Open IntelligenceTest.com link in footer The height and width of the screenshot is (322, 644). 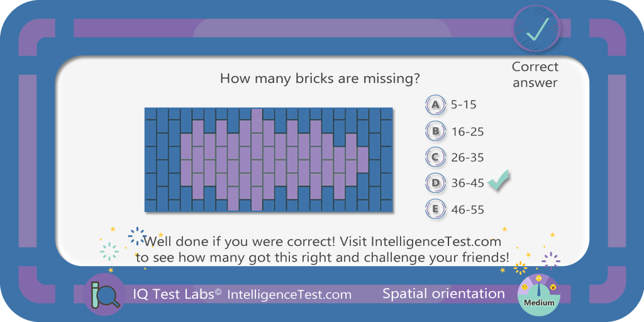289,294
